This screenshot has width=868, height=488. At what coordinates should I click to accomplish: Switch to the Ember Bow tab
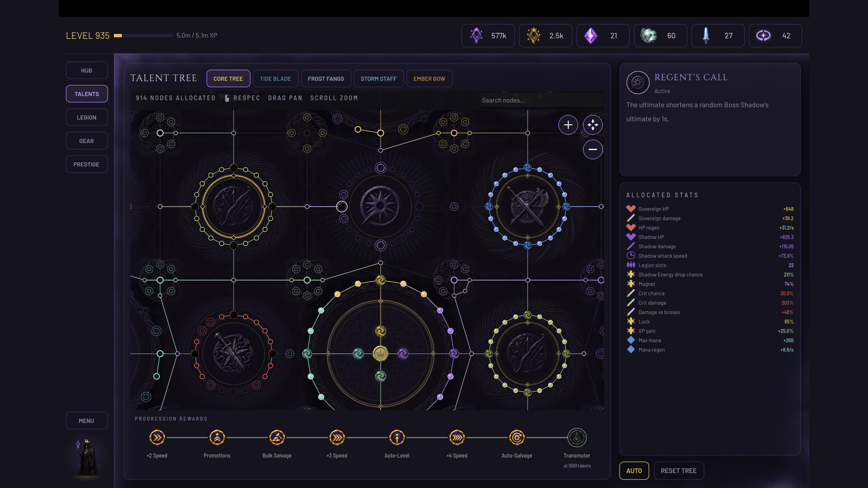coord(429,79)
